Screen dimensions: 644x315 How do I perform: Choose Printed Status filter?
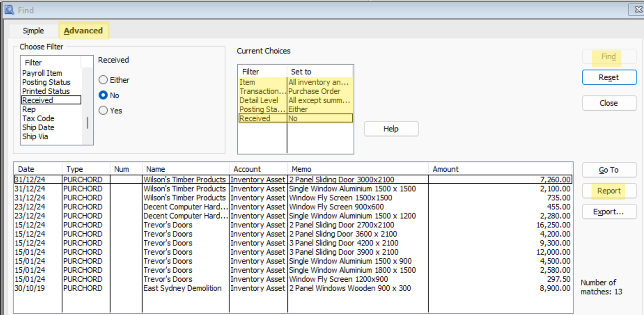46,91
